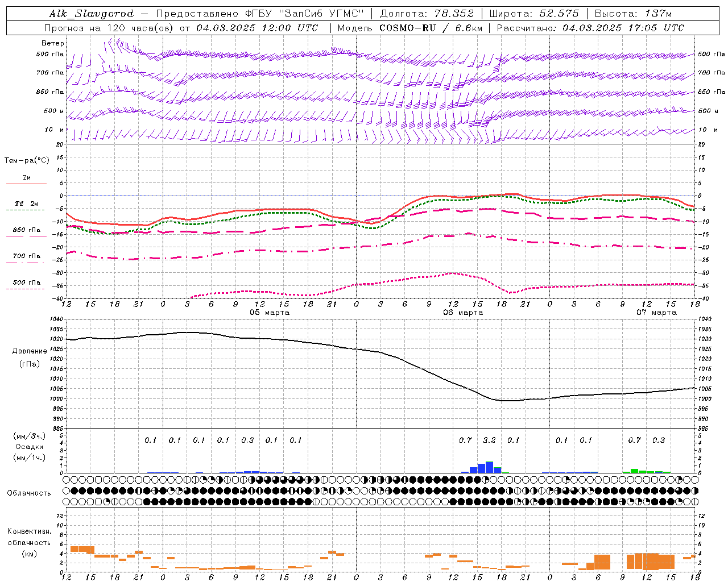The height and width of the screenshot is (582, 728).
Task: Click the forecast start '04.03.2025 12:00 UTC'
Action: point(258,28)
